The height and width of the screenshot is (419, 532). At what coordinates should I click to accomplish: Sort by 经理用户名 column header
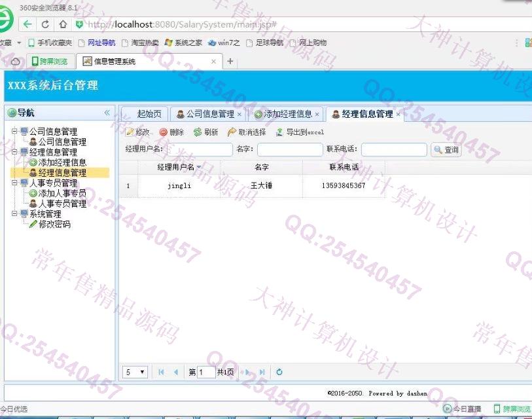coord(179,167)
